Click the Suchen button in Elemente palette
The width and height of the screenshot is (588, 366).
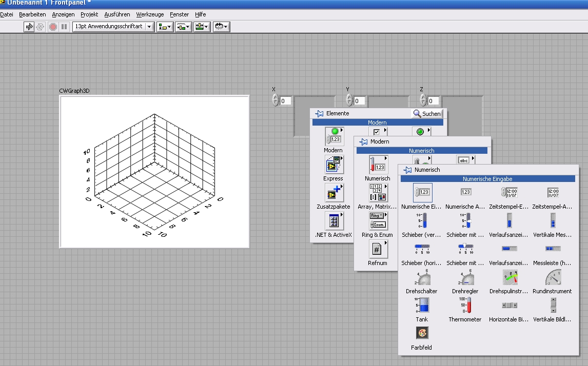click(x=426, y=113)
